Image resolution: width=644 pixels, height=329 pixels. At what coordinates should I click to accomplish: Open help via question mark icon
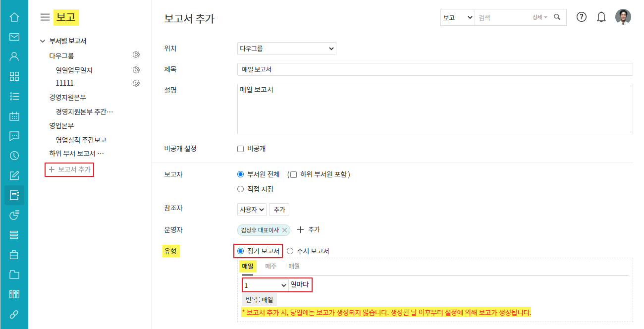click(582, 17)
